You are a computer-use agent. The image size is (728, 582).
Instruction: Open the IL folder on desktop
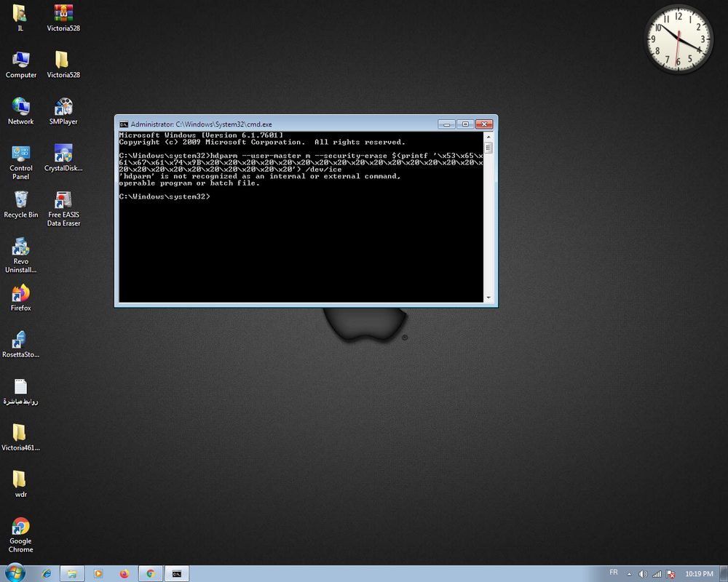point(20,17)
